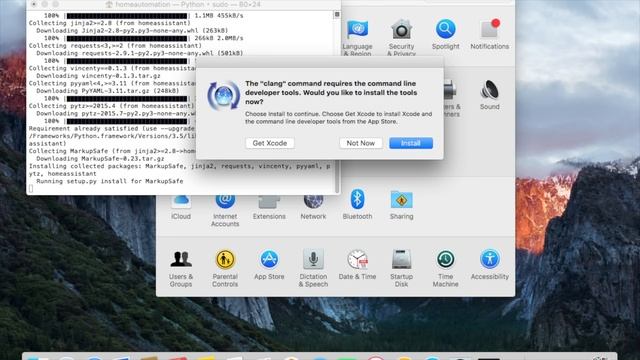
Task: Click the Terminal scrollback marker icon
Action: tap(337, 14)
